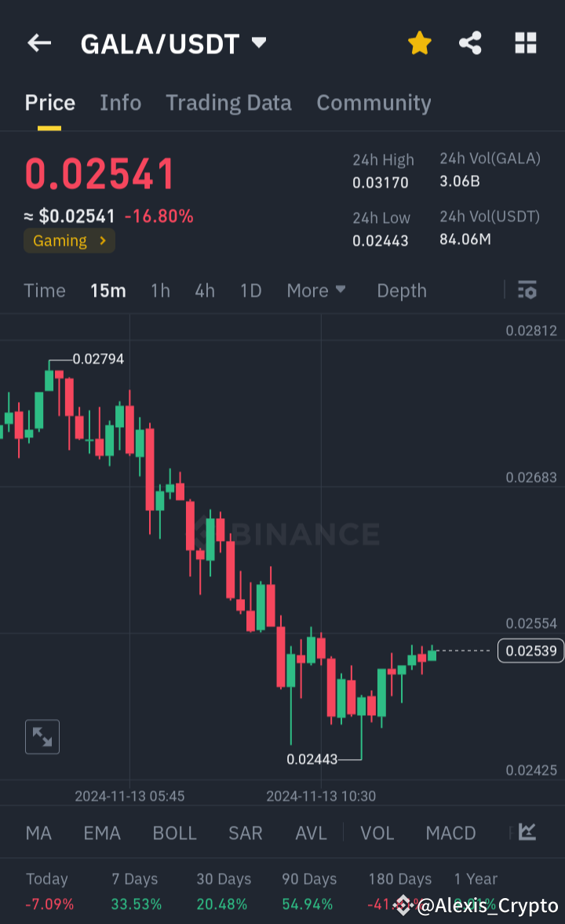Toggle the favorite star for GALA/USDT
Image resolution: width=565 pixels, height=924 pixels.
tap(420, 43)
